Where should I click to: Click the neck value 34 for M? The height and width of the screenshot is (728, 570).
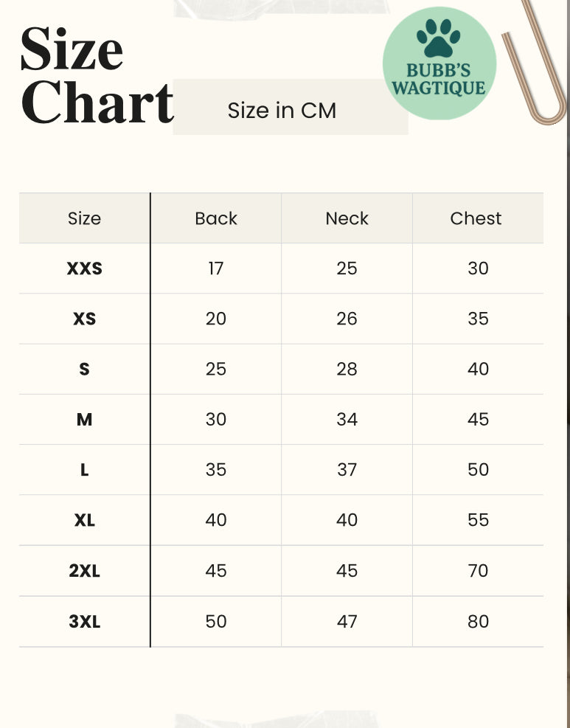pos(347,420)
